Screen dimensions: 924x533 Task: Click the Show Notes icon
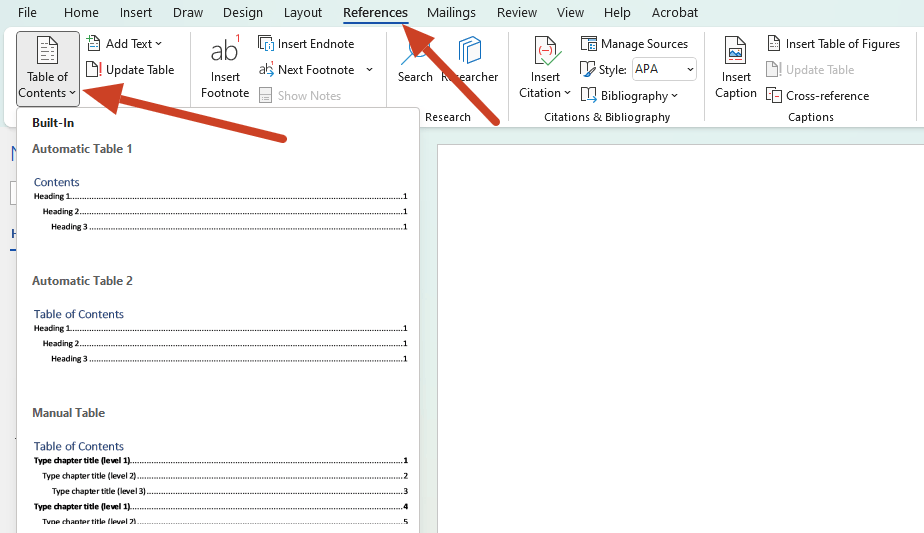pyautogui.click(x=265, y=96)
